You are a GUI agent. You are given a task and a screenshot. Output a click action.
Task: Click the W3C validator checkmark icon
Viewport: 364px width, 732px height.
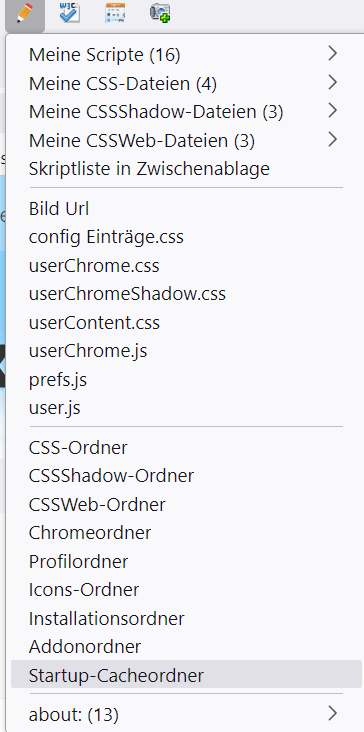pos(70,13)
